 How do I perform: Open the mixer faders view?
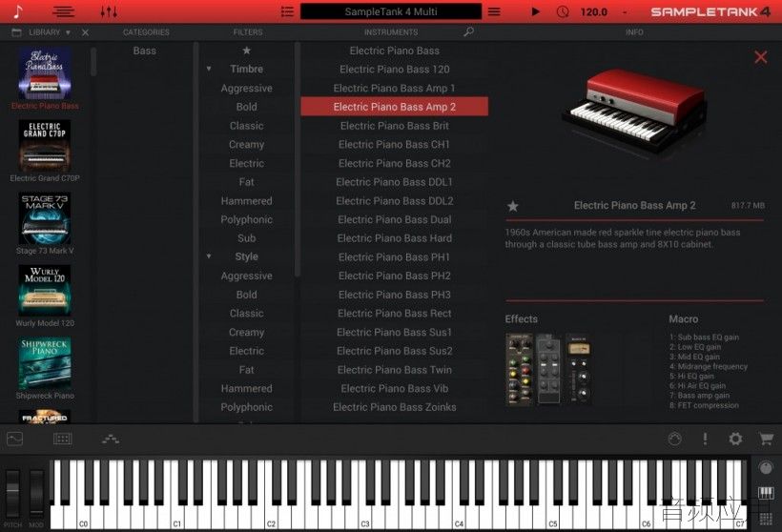point(109,11)
